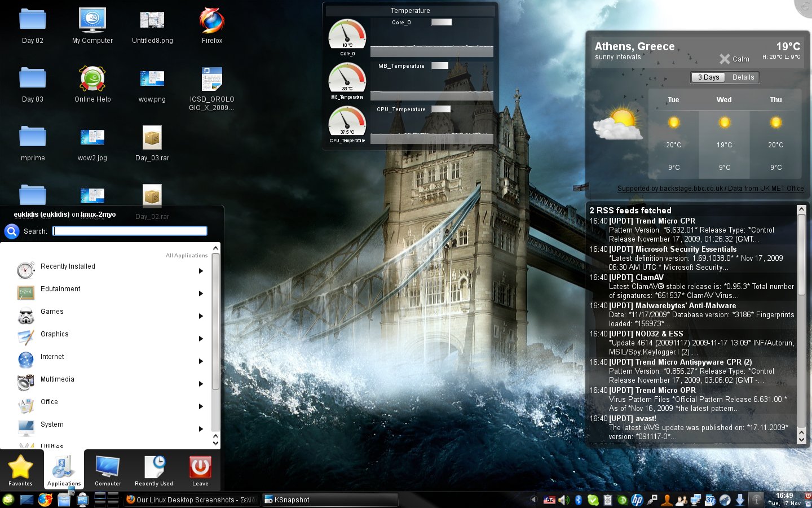812x508 pixels.
Task: Switch to the Computer launcher tab
Action: (108, 470)
